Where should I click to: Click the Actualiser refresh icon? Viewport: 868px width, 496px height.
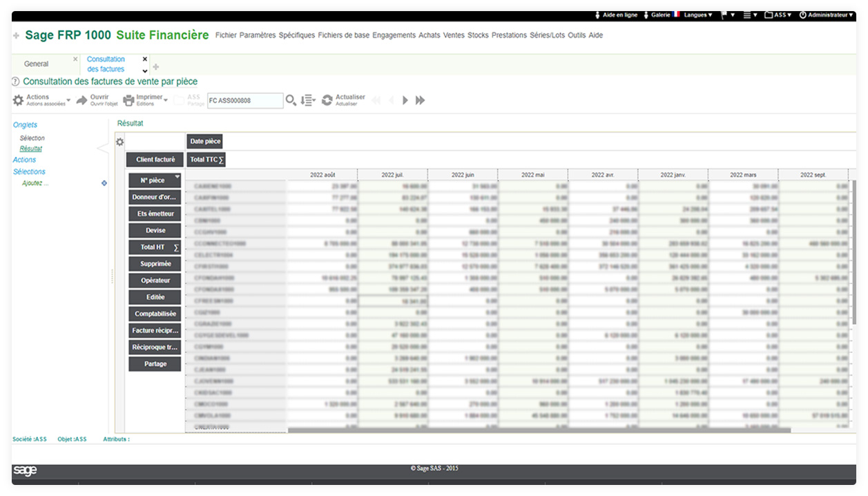[327, 101]
